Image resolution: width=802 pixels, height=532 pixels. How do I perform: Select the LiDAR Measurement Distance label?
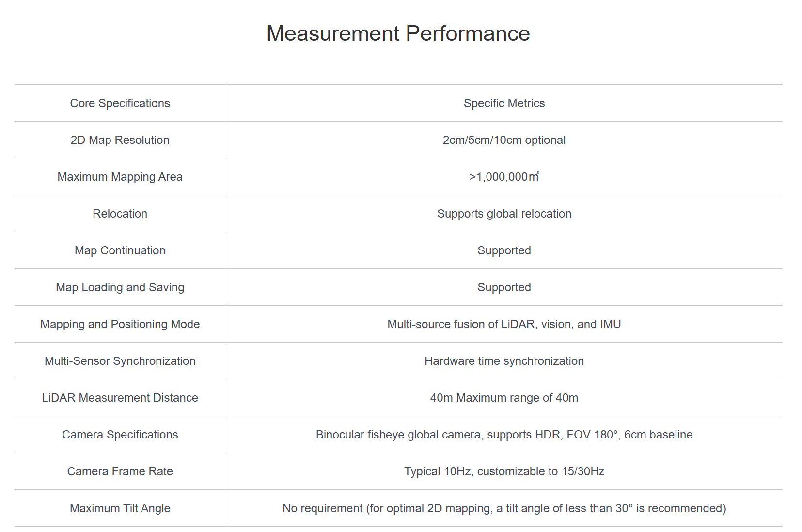(x=120, y=398)
